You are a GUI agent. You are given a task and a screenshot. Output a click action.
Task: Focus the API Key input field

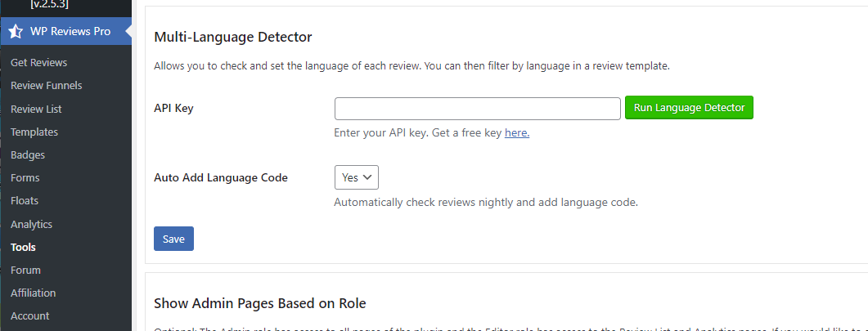point(477,109)
